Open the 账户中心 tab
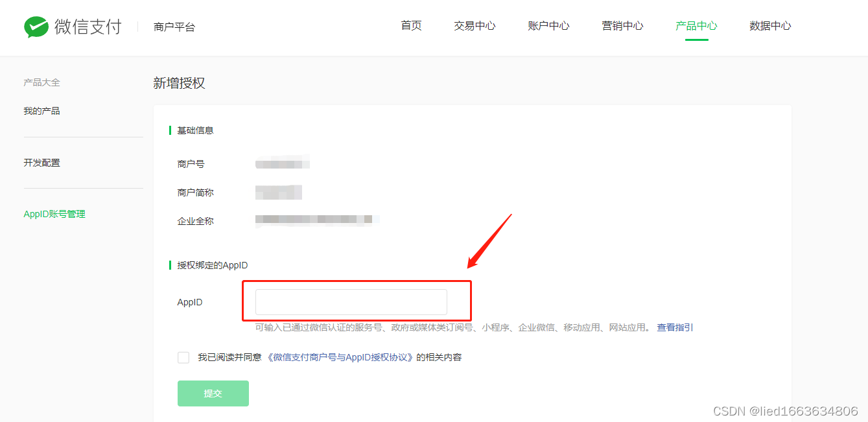This screenshot has height=422, width=868. pos(548,26)
